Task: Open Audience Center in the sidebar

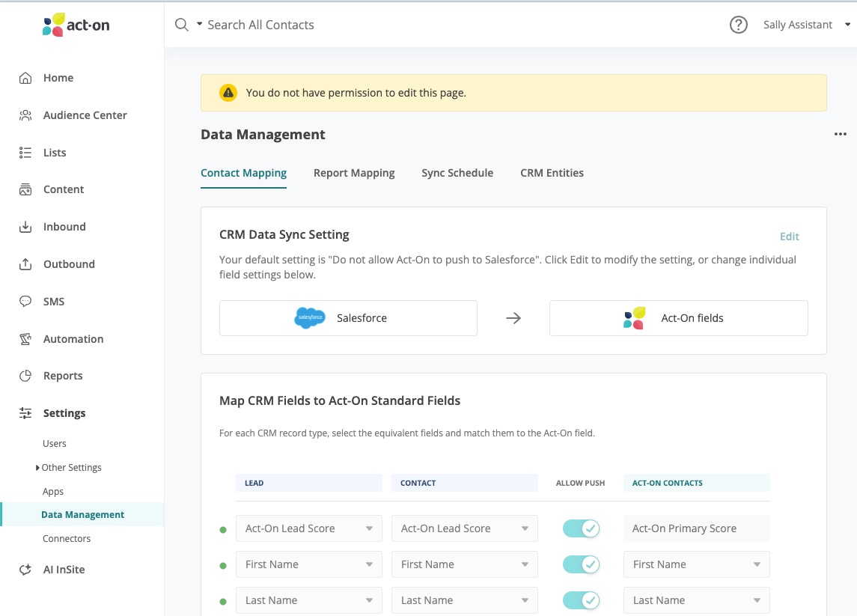Action: pyautogui.click(x=85, y=115)
